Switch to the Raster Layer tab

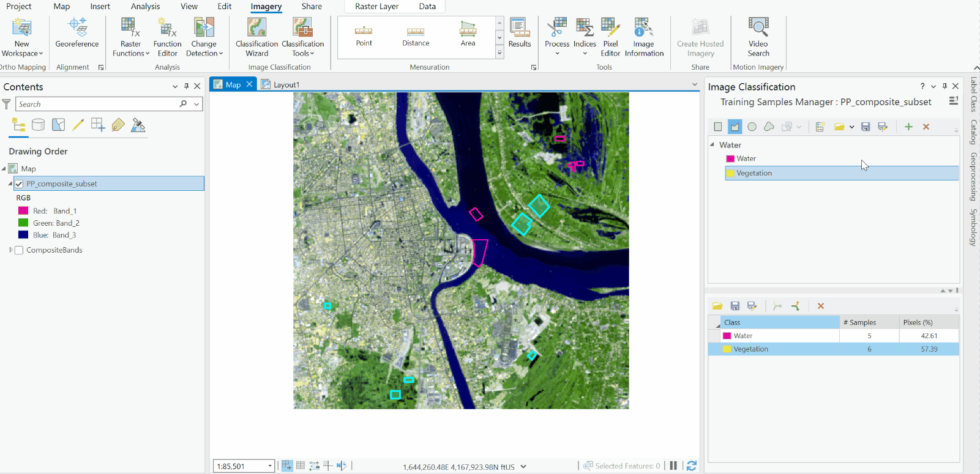[376, 6]
